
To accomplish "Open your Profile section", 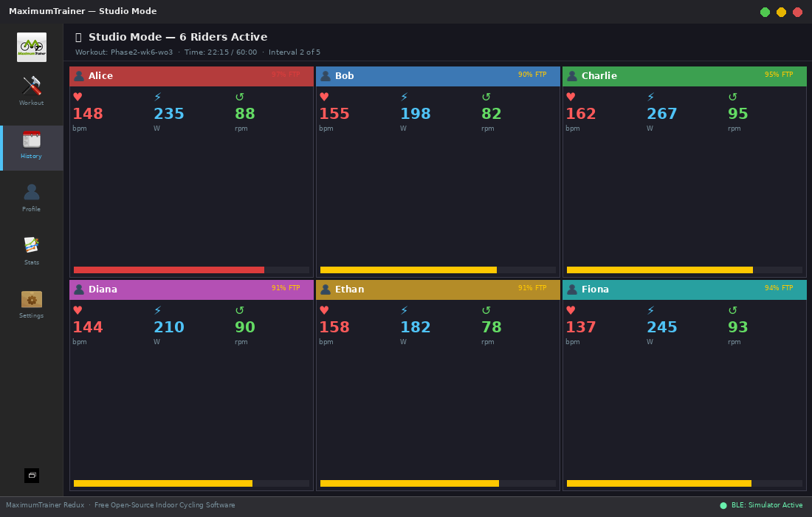I will pos(31,196).
